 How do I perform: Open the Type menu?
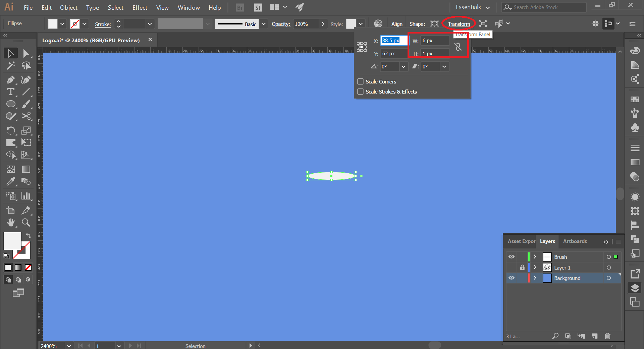[x=93, y=7]
